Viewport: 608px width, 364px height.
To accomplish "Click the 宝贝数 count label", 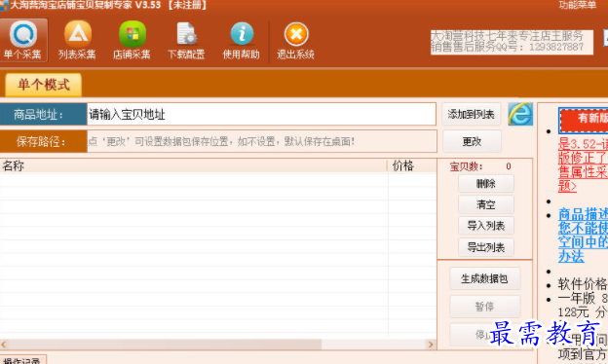I will click(467, 166).
